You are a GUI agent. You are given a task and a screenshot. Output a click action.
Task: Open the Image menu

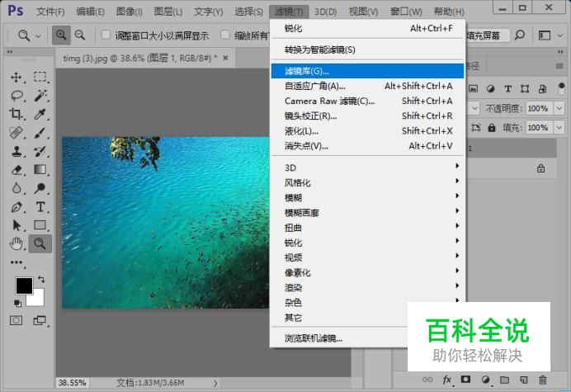click(x=130, y=12)
